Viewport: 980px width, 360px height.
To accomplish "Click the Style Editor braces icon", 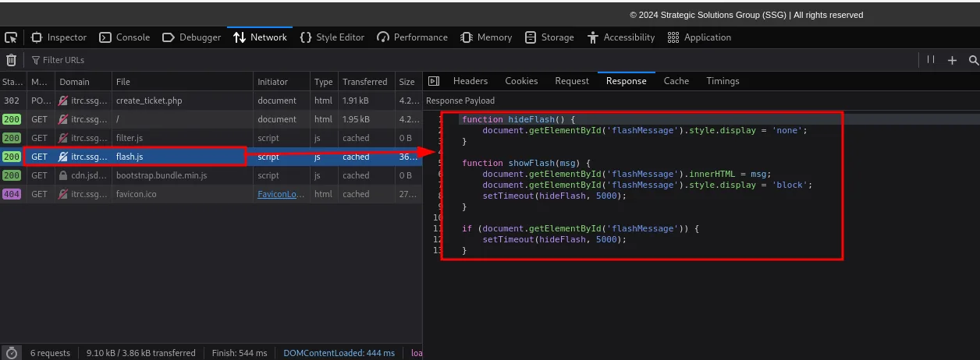I will point(306,37).
